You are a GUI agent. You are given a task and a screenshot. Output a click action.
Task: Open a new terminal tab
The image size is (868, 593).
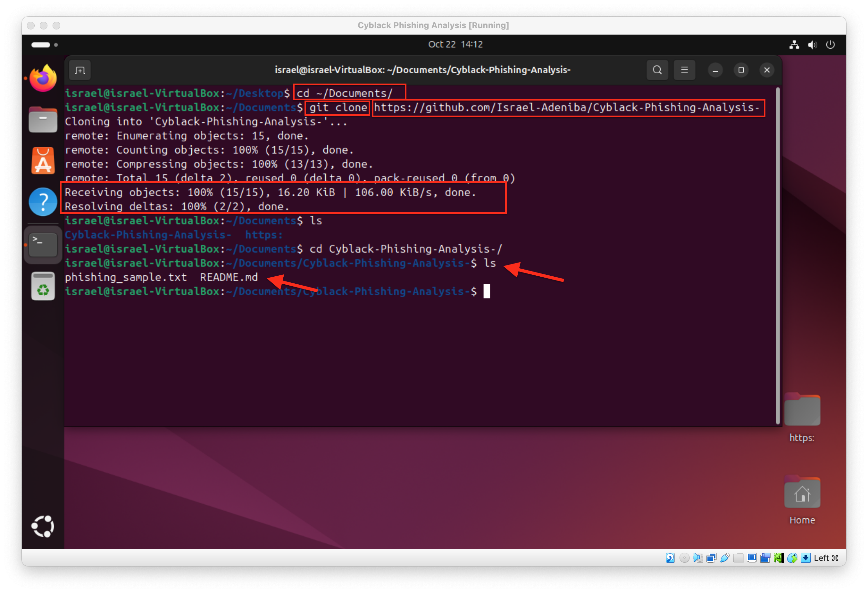click(x=80, y=70)
